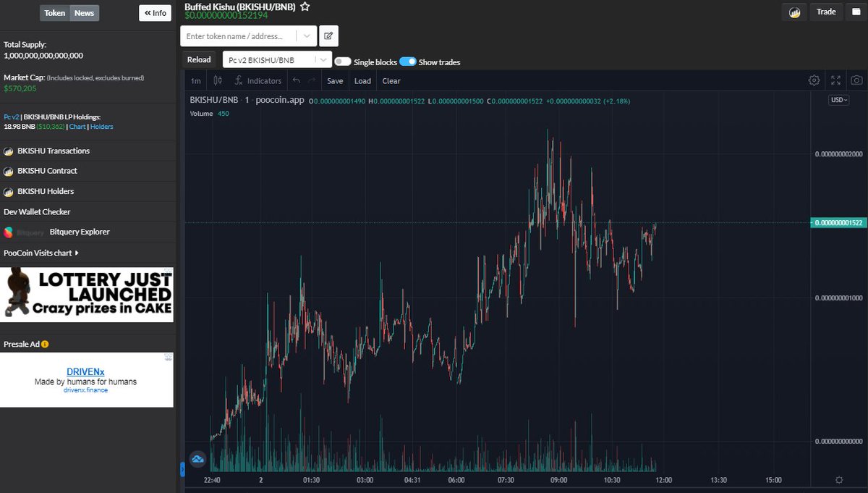Image resolution: width=868 pixels, height=493 pixels.
Task: Open the token name dropdown arrow
Action: tap(307, 35)
